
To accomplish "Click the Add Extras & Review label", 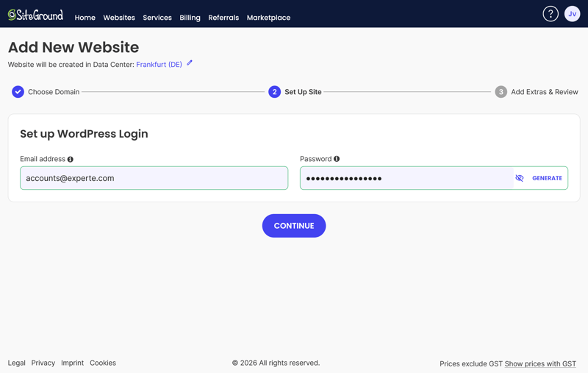I will click(545, 92).
